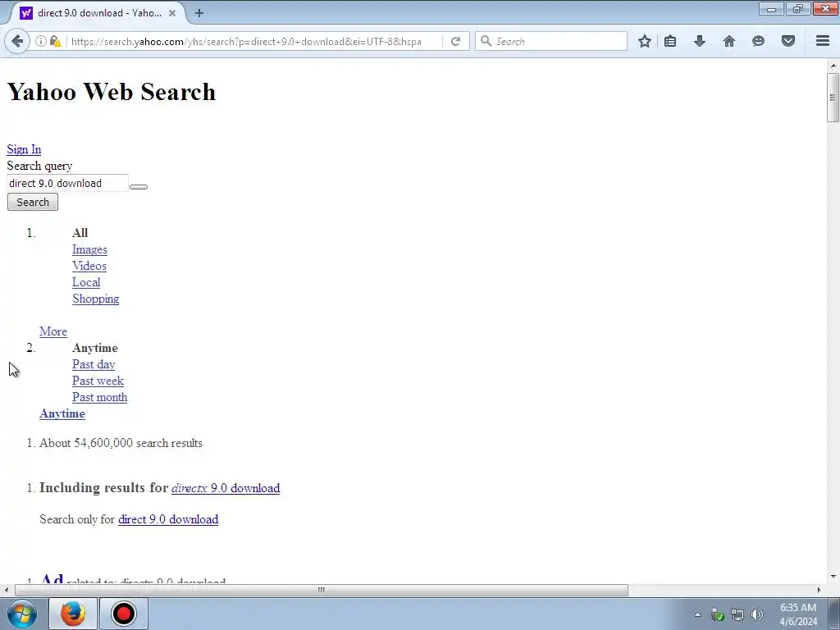The height and width of the screenshot is (630, 840).
Task: Open site information icon in address bar
Action: 41,41
